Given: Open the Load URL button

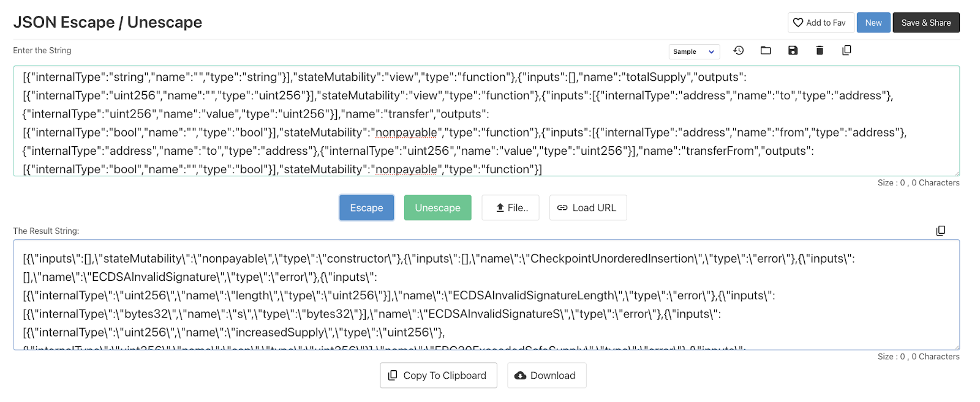Looking at the screenshot, I should pos(588,207).
